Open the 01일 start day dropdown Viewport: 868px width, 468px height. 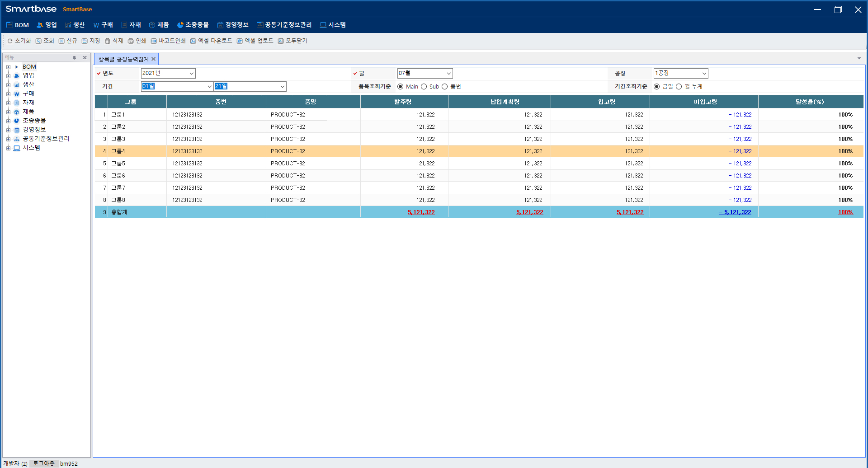(209, 86)
